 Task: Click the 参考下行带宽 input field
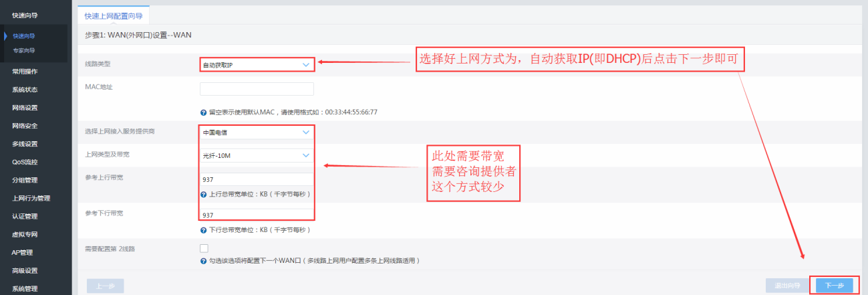point(257,215)
